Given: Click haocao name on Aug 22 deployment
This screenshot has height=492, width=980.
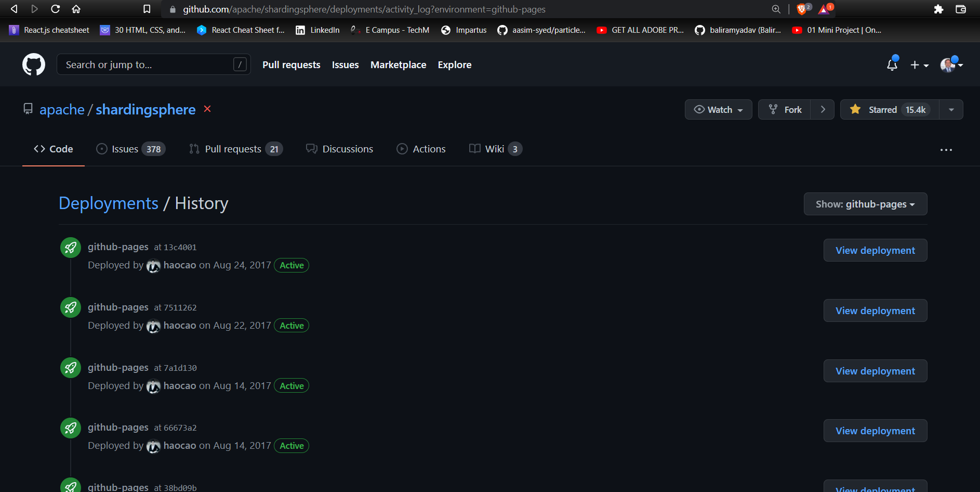Looking at the screenshot, I should click(180, 326).
